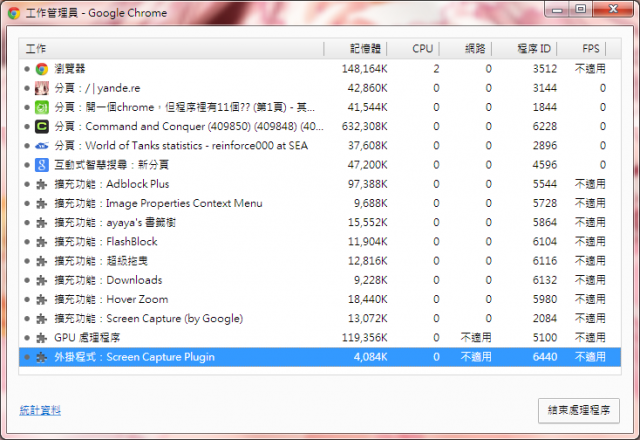Select the Command and Conquer (409850) tab row
This screenshot has width=640, height=440.
(320, 127)
